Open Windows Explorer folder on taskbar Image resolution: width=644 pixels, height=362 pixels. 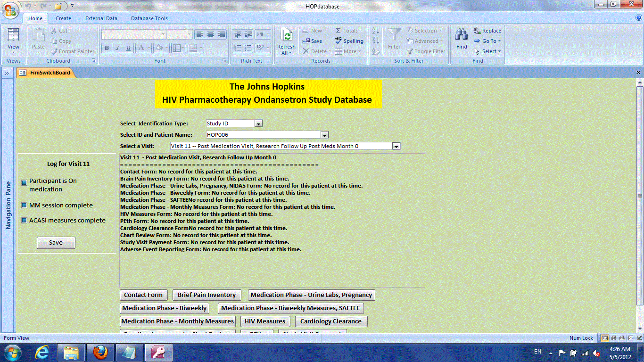(x=71, y=352)
